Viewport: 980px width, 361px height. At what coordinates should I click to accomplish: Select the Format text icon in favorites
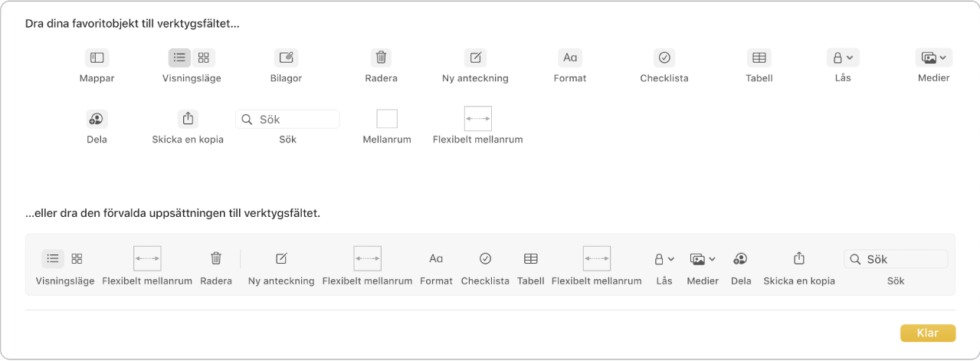tap(570, 57)
